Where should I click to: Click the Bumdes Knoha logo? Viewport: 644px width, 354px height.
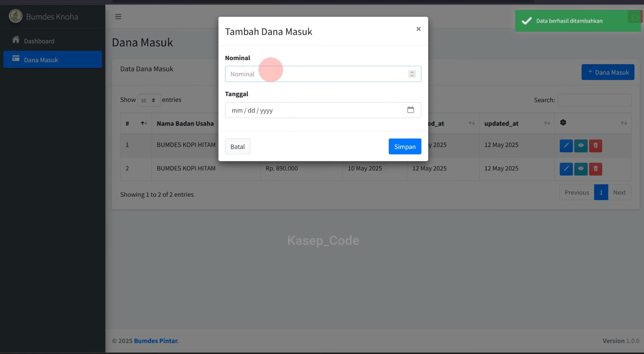tap(16, 16)
